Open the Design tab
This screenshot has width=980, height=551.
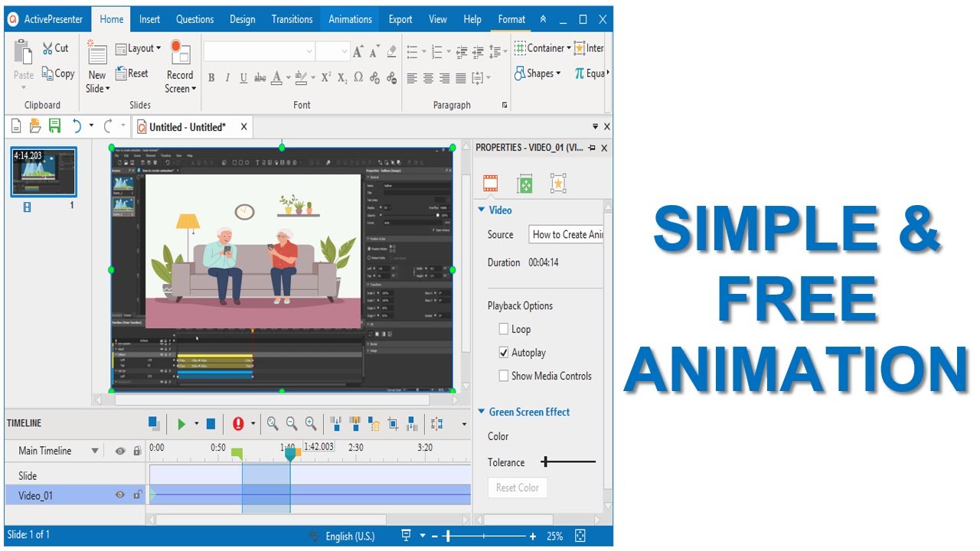(x=242, y=19)
